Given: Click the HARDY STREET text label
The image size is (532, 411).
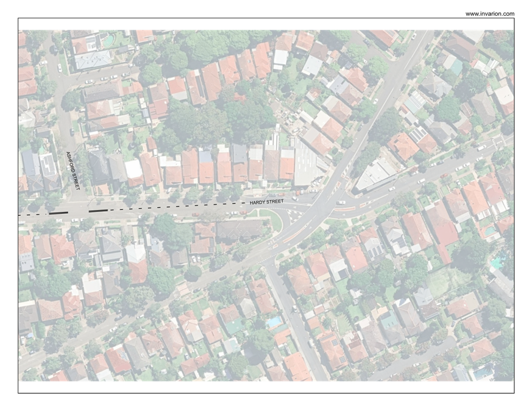Looking at the screenshot, I should (266, 202).
